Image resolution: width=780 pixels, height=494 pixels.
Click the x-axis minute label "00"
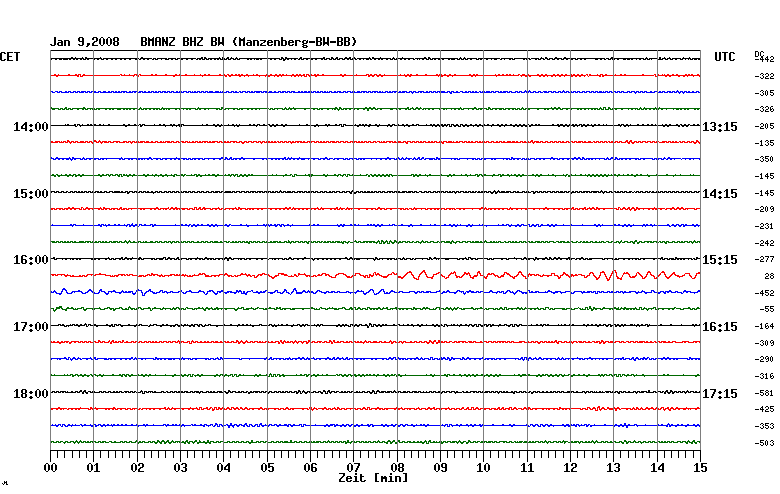click(x=50, y=468)
